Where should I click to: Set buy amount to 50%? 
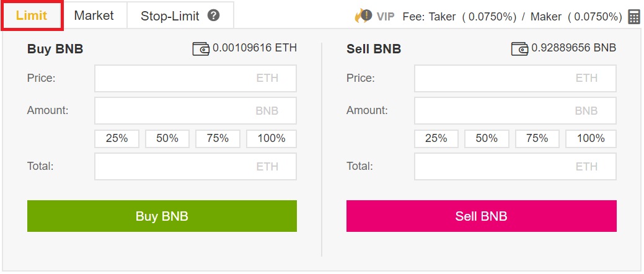(167, 139)
